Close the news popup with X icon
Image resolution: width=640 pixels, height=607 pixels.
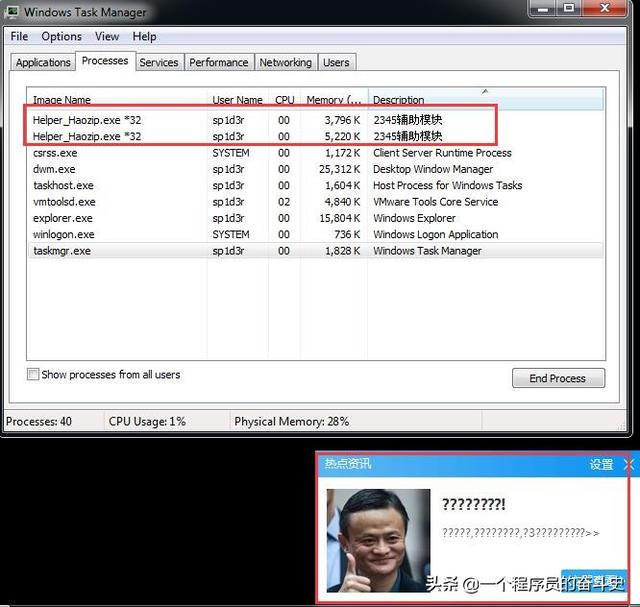click(x=628, y=464)
